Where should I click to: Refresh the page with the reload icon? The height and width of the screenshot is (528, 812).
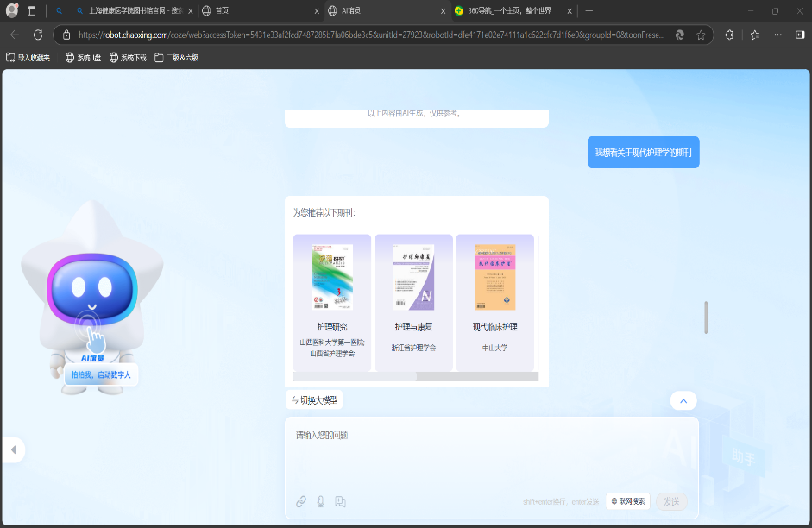[x=38, y=35]
